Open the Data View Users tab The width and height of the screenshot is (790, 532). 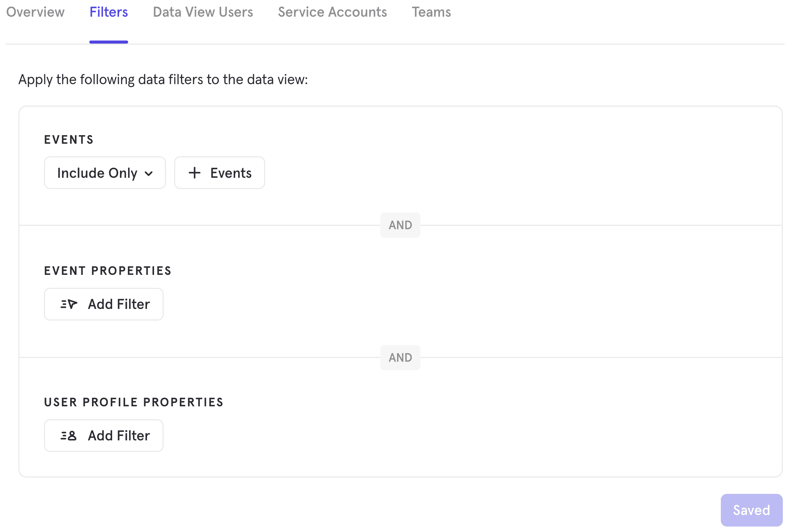coord(203,12)
